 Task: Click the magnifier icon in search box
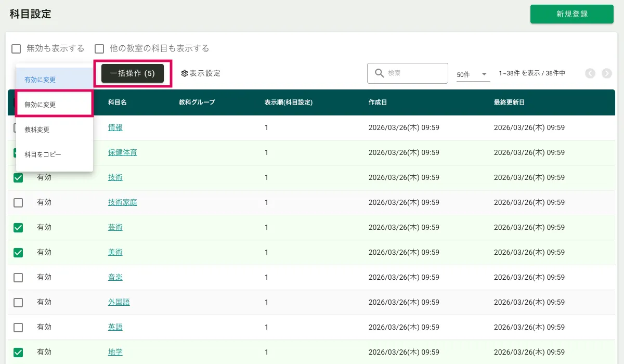(379, 73)
